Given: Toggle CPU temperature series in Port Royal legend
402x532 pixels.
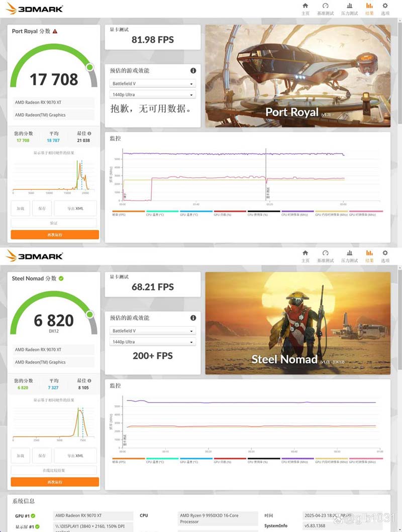Looking at the screenshot, I should (162, 213).
